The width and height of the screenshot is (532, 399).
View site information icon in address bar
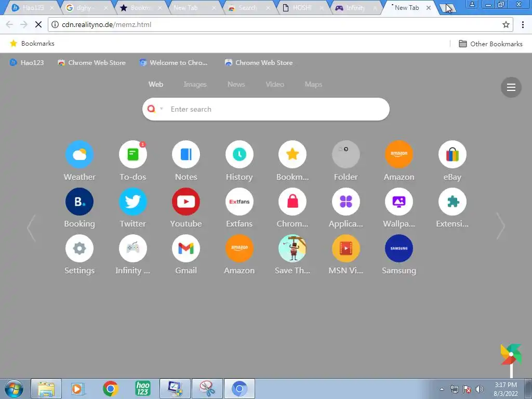click(55, 24)
